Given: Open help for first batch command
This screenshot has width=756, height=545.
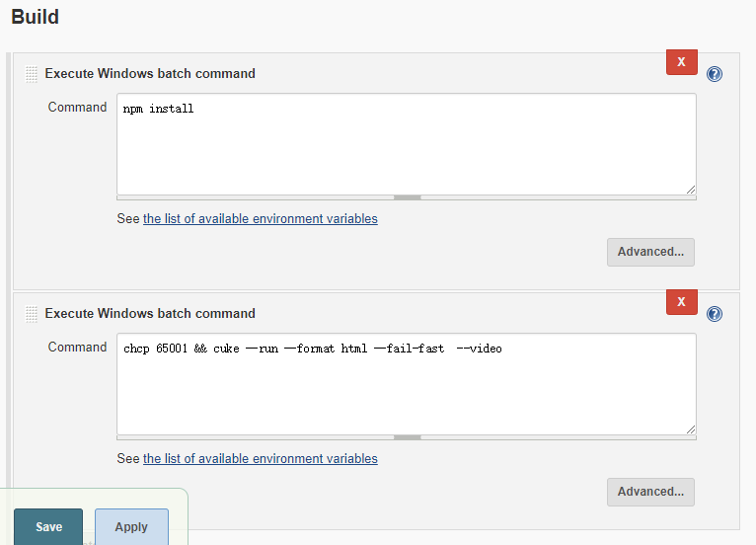Looking at the screenshot, I should click(x=715, y=74).
